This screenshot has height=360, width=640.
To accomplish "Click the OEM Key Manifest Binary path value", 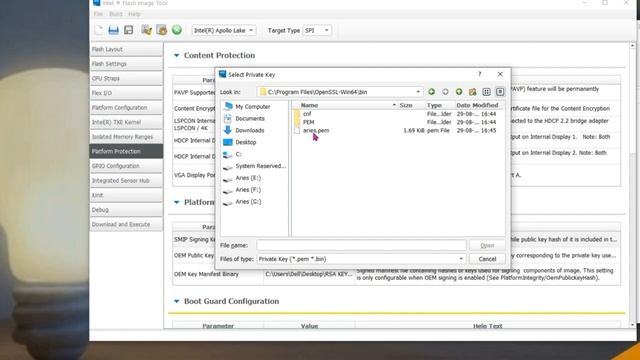I will (309, 274).
